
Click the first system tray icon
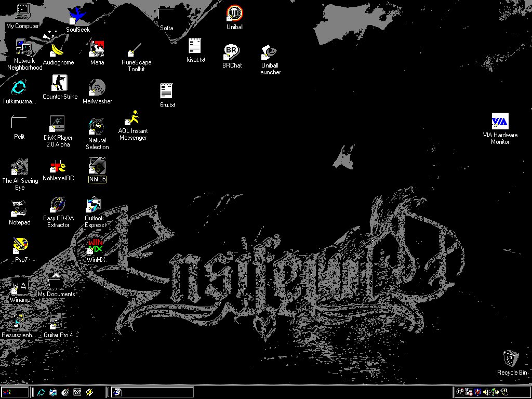460,392
